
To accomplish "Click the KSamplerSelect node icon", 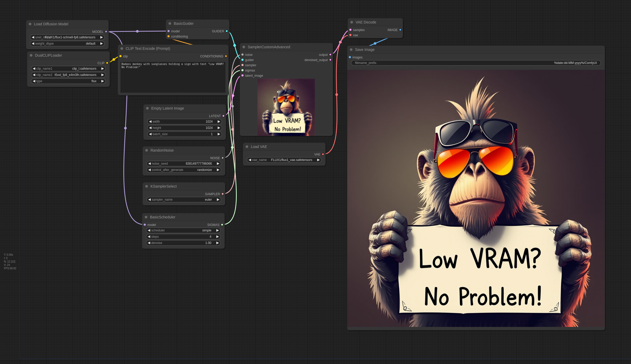I will 147,186.
